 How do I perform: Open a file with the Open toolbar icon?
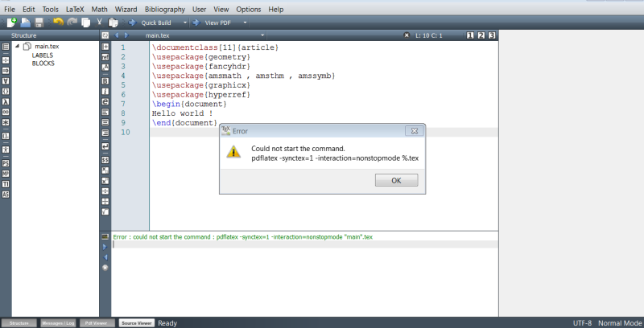26,23
